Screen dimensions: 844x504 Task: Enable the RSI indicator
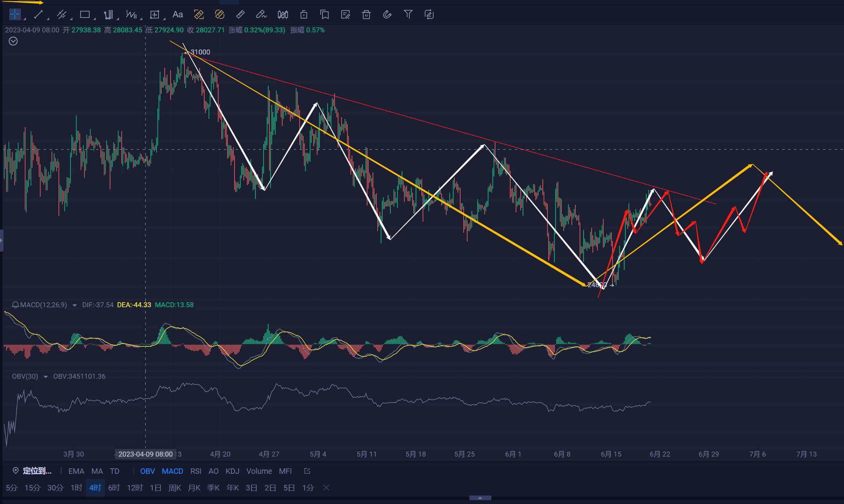pos(196,471)
